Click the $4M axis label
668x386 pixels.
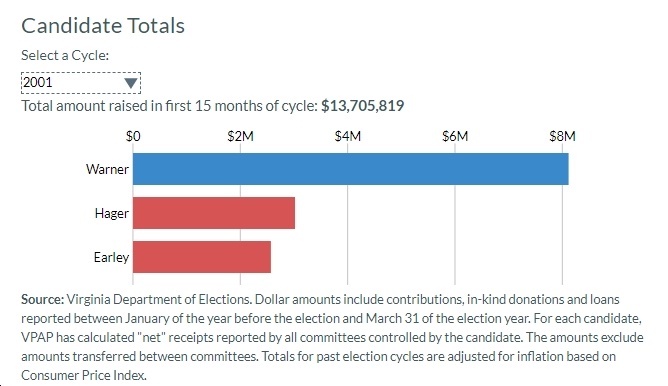point(348,136)
